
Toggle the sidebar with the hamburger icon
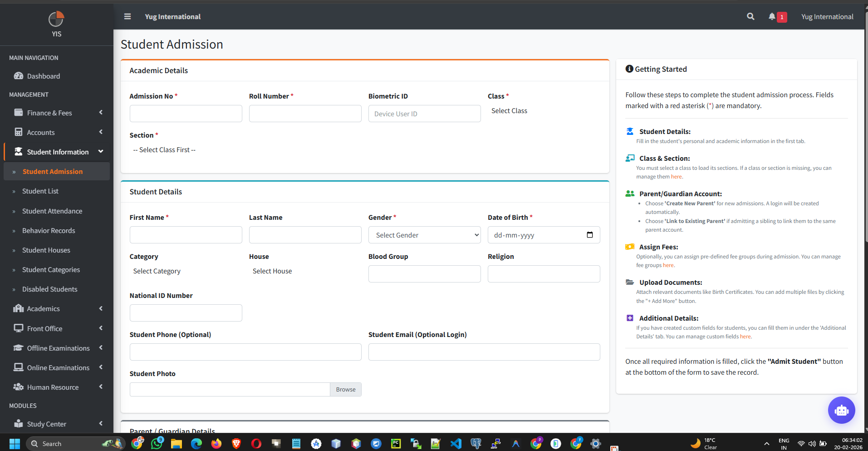(128, 16)
